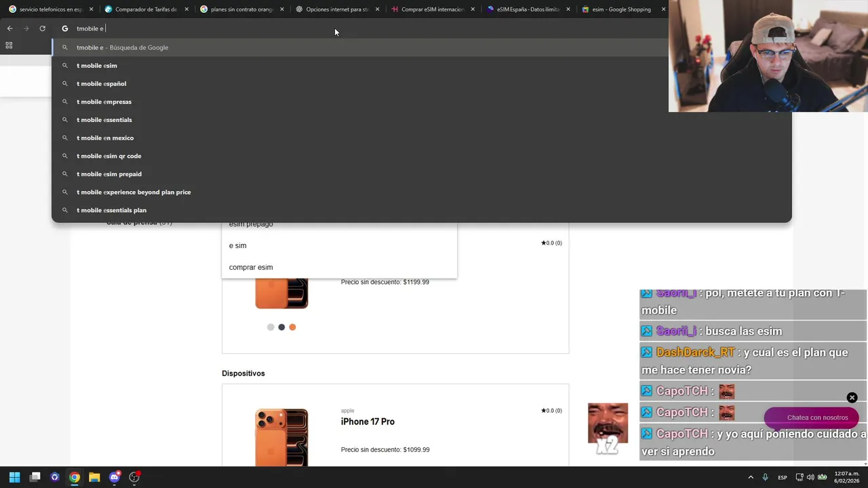Open Google Chrome from the taskbar
Viewport: 868px width, 488px height.
coord(75,477)
